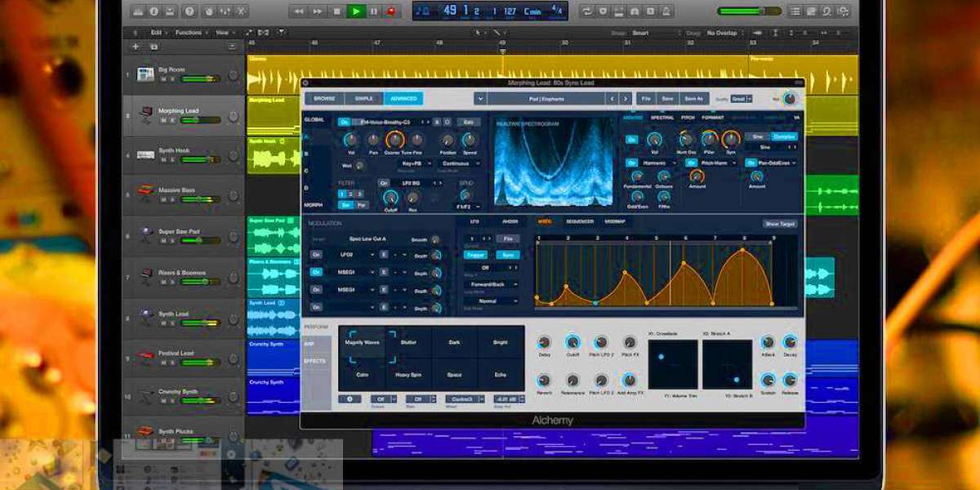The height and width of the screenshot is (490, 980).
Task: Open the Harmonic effect dropdown
Action: (660, 163)
